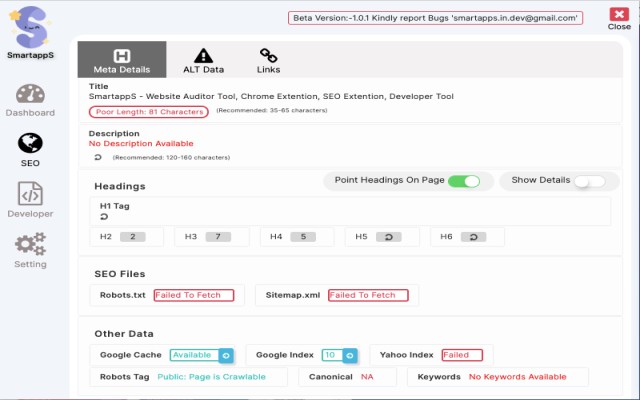Screen dimensions: 640x400
Task: Open Setting gears icon
Action: coord(30,244)
